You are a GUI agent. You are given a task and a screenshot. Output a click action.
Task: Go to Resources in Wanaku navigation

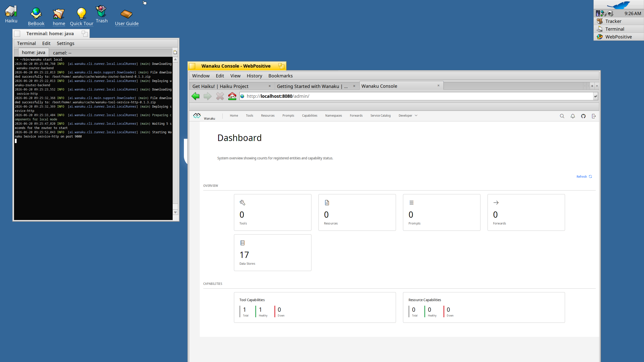[x=268, y=116]
